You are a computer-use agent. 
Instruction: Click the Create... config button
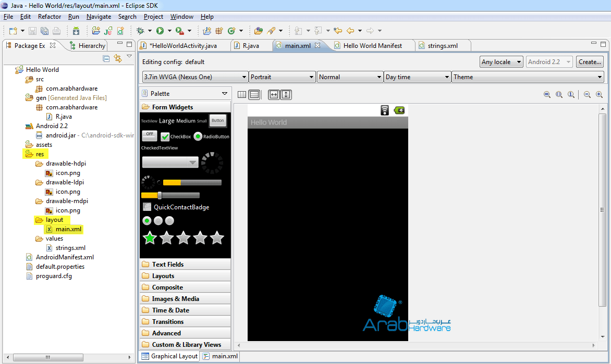point(590,62)
